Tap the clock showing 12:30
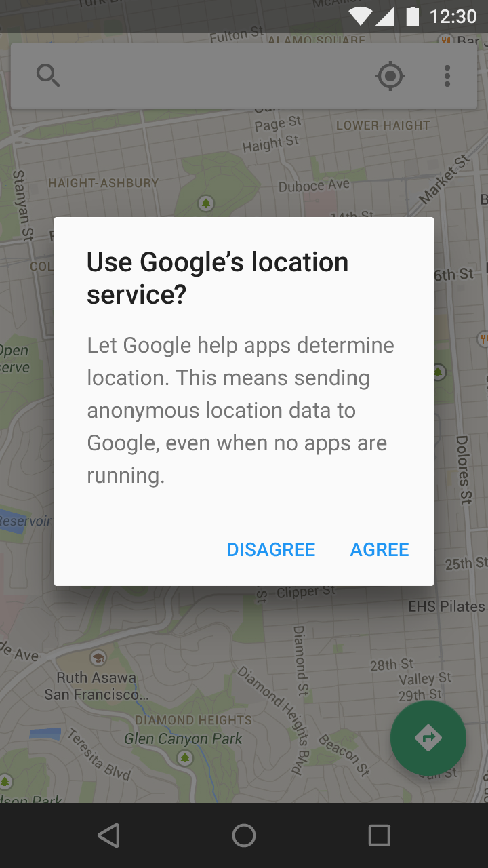This screenshot has height=868, width=488. (453, 16)
